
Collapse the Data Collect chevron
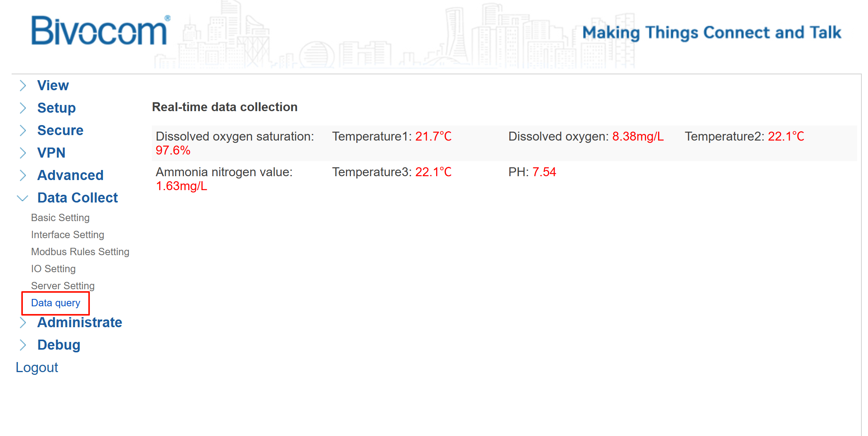coord(23,198)
